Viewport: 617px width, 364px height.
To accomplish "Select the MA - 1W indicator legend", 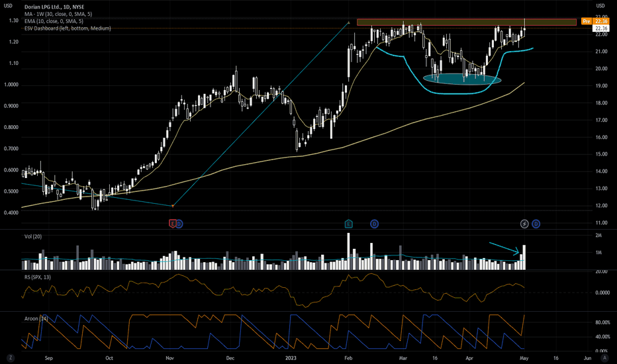I will click(58, 14).
